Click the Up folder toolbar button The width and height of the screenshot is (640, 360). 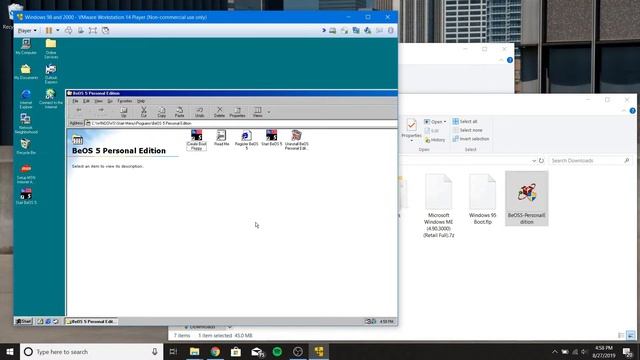point(123,112)
